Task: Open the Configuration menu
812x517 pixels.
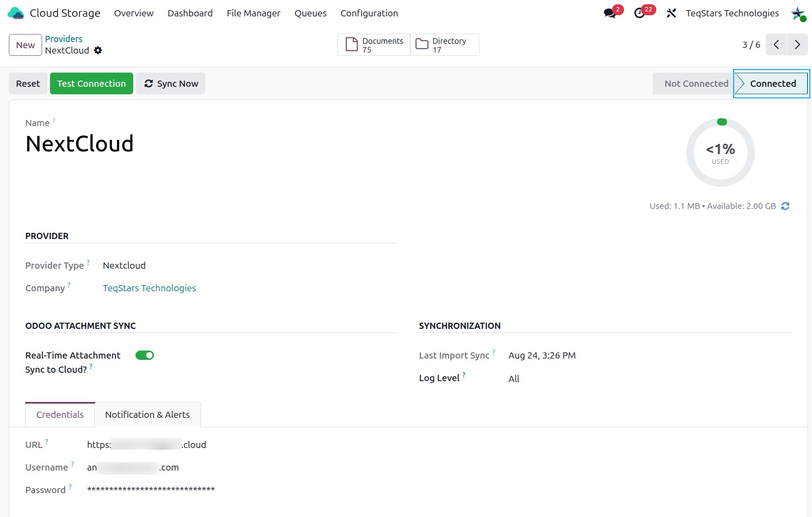Action: [369, 13]
